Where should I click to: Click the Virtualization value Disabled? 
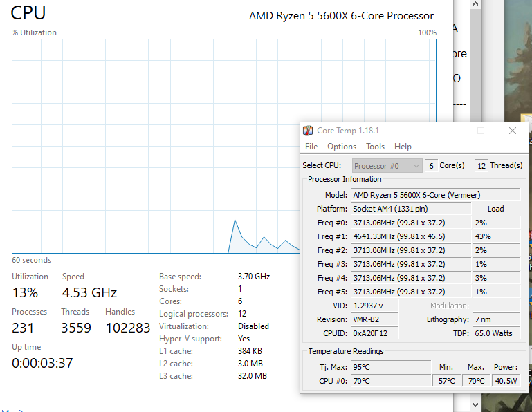[253, 326]
